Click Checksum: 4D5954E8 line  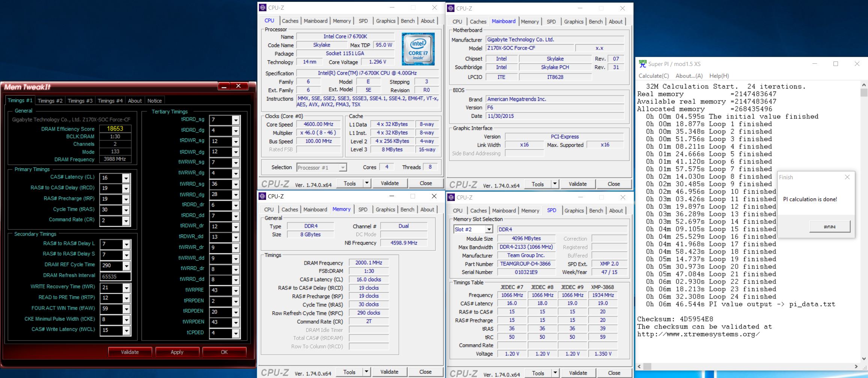675,319
